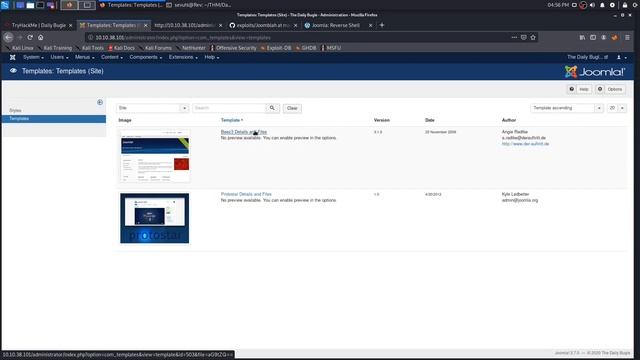Open the list limit 20 dropdown
The height and width of the screenshot is (360, 640).
click(616, 108)
